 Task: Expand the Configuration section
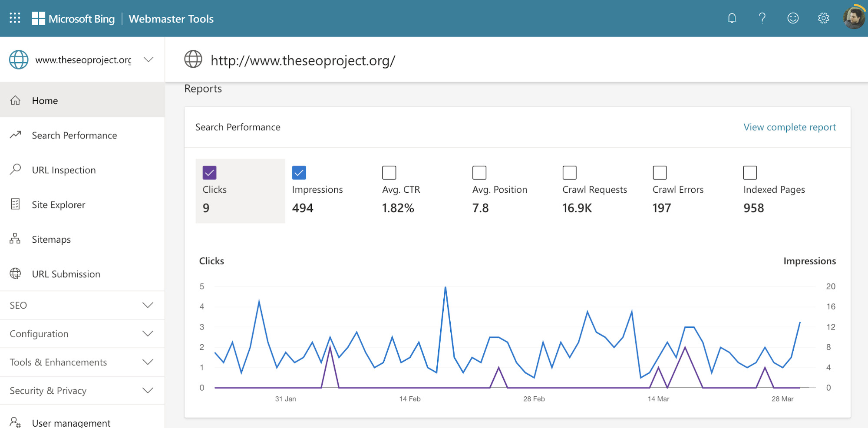pos(82,333)
